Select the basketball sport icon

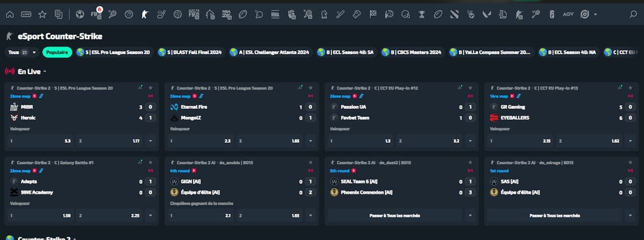click(x=128, y=13)
